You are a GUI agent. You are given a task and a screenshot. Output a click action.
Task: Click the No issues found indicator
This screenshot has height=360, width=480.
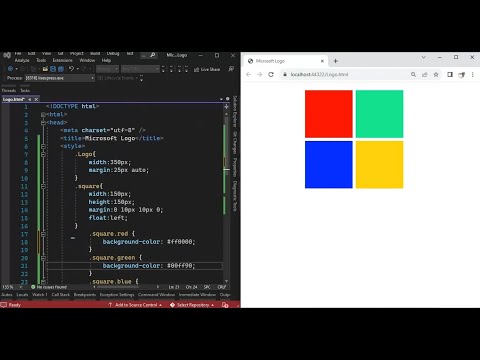pyautogui.click(x=49, y=287)
